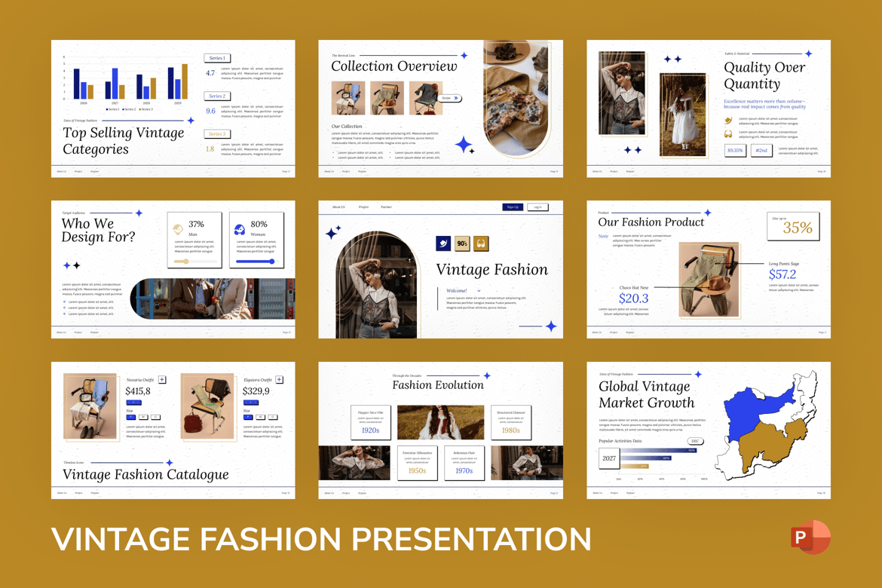This screenshot has height=588, width=882.
Task: Click the Elquiora Outfit product photo
Action: tap(207, 406)
